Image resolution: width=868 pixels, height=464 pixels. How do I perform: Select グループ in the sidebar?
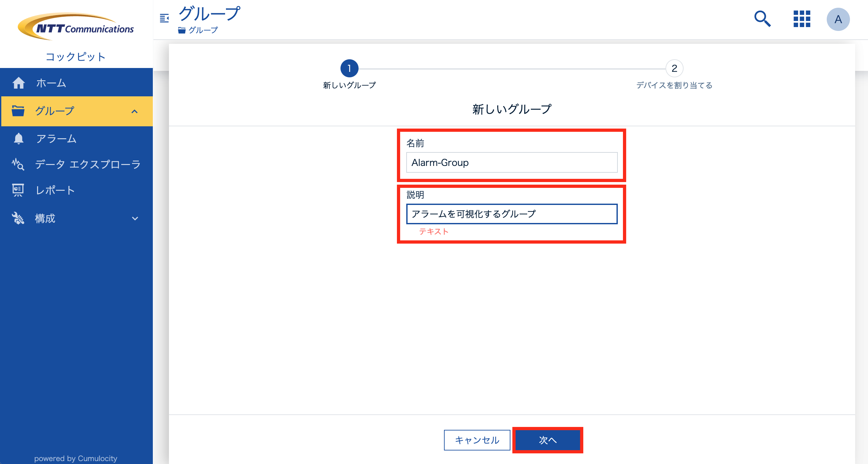coord(77,111)
